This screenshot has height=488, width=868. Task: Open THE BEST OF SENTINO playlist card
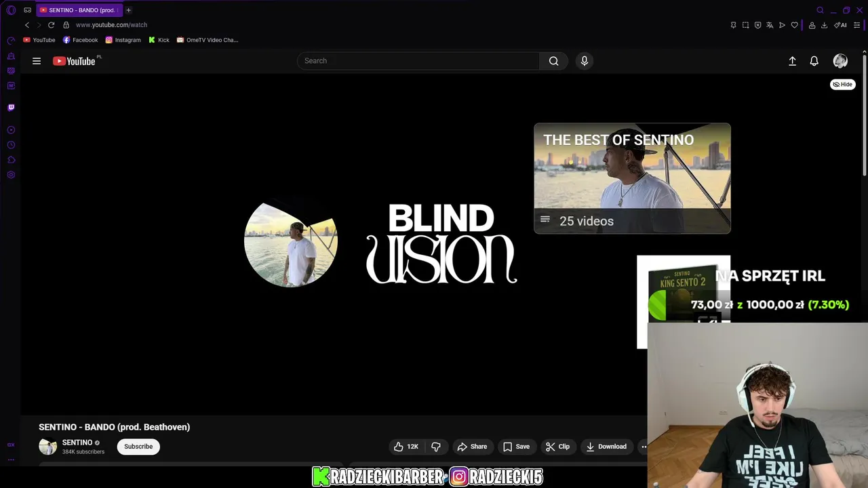pyautogui.click(x=632, y=178)
